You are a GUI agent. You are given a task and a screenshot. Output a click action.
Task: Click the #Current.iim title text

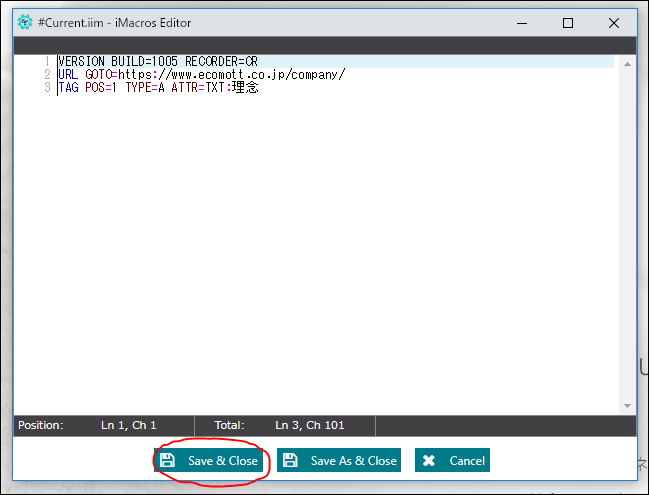tap(114, 23)
